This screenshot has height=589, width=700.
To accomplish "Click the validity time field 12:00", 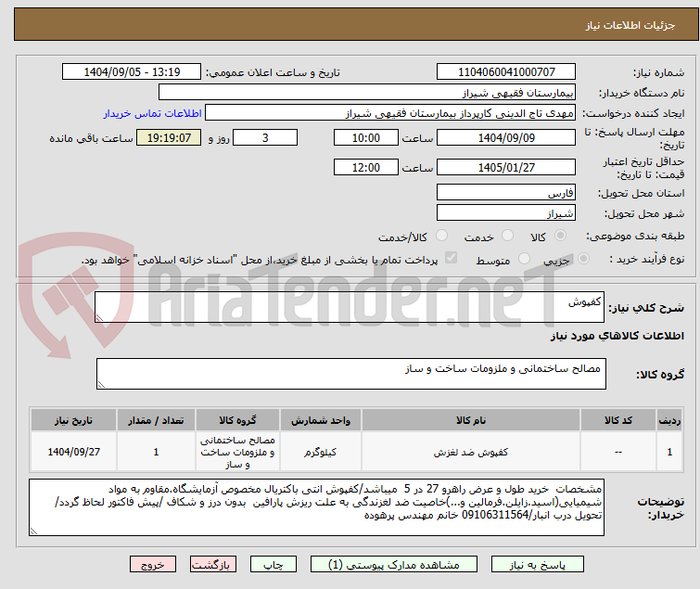I will [x=366, y=167].
